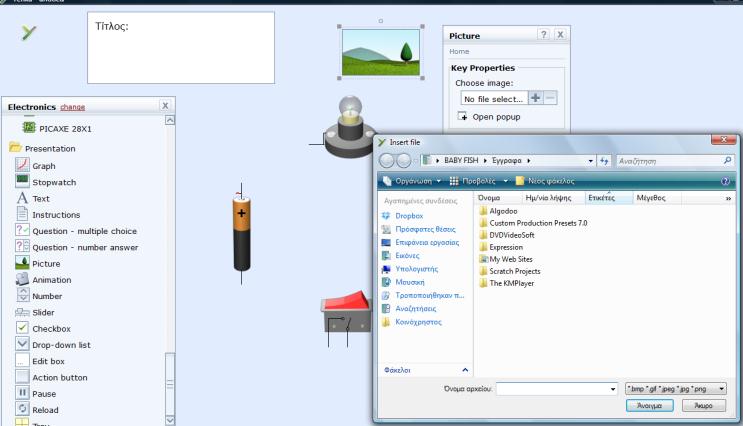Screen dimensions: 743x426
Task: Click Έγγραφα in the breadcrumb path
Action: pos(506,161)
